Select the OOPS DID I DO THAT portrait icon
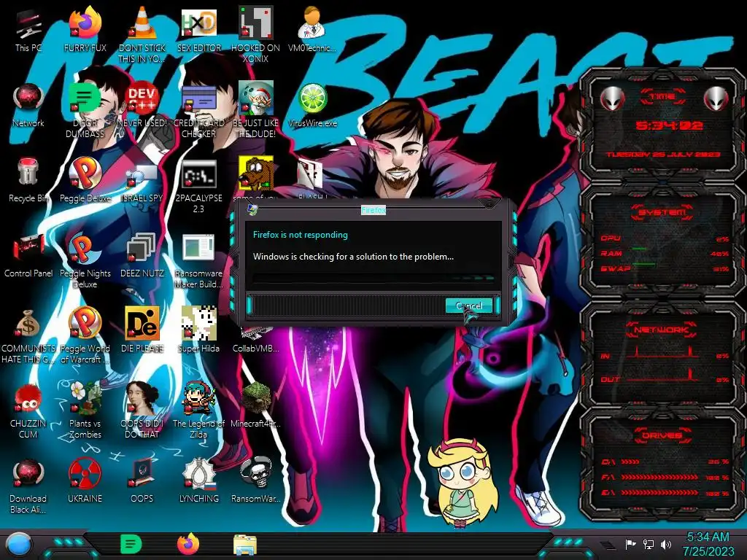This screenshot has width=747, height=560. point(142,410)
